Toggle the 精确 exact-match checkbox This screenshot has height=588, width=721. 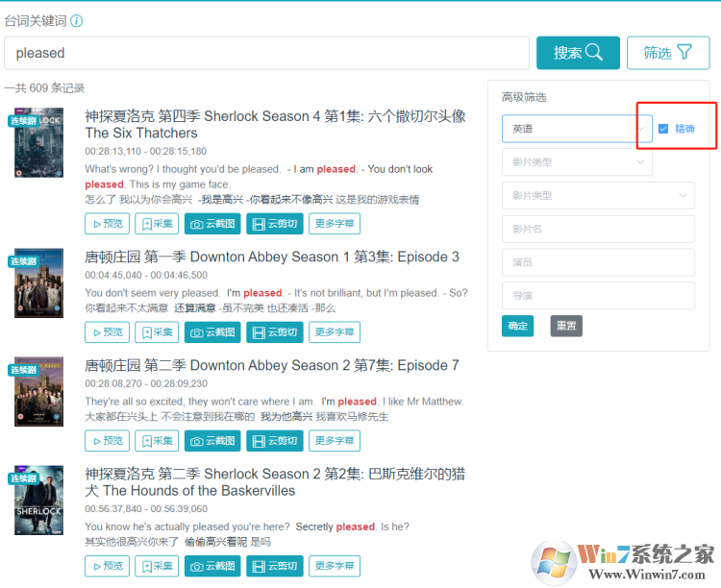point(663,129)
